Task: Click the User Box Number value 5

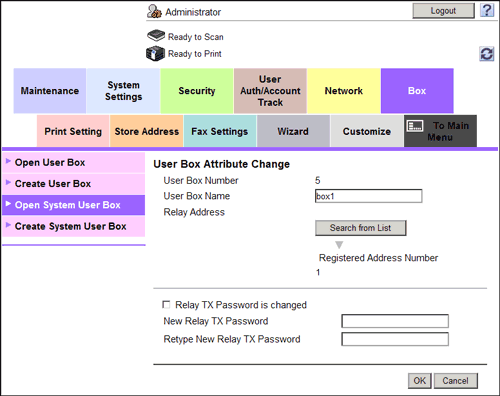Action: point(317,180)
